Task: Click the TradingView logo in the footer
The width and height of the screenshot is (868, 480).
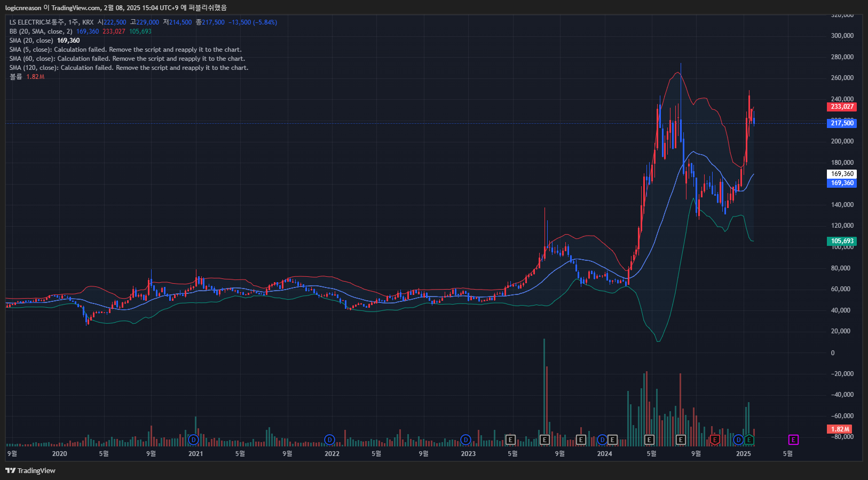Action: click(30, 470)
